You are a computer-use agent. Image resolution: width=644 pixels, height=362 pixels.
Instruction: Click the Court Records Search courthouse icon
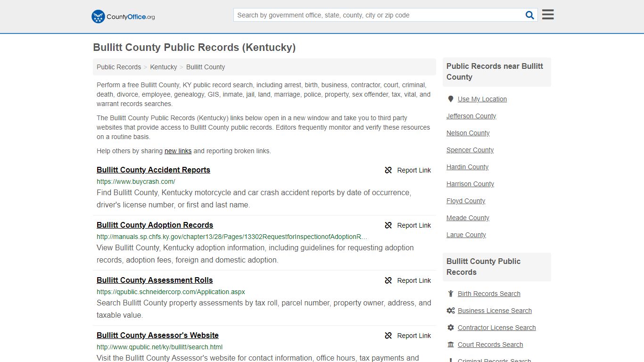pyautogui.click(x=451, y=345)
